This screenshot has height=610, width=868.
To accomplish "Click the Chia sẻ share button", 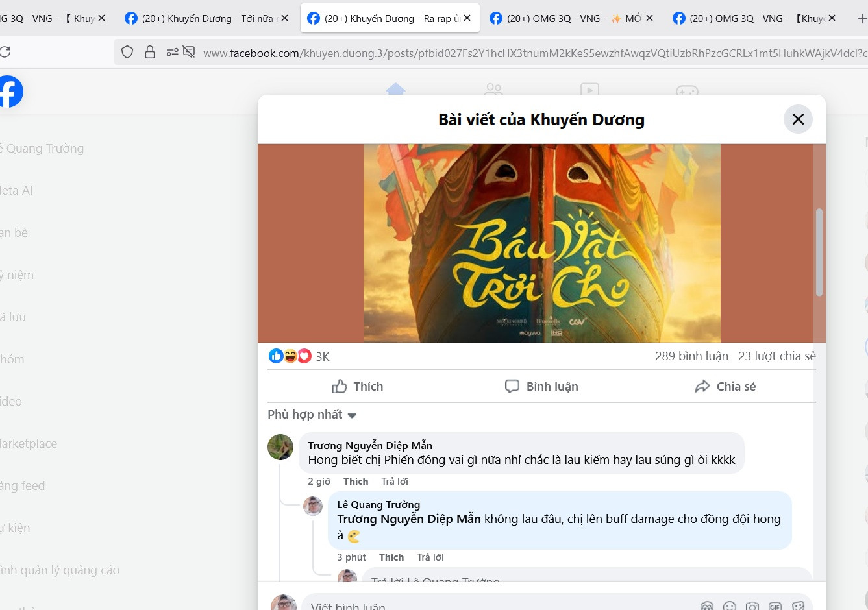I will pos(725,386).
